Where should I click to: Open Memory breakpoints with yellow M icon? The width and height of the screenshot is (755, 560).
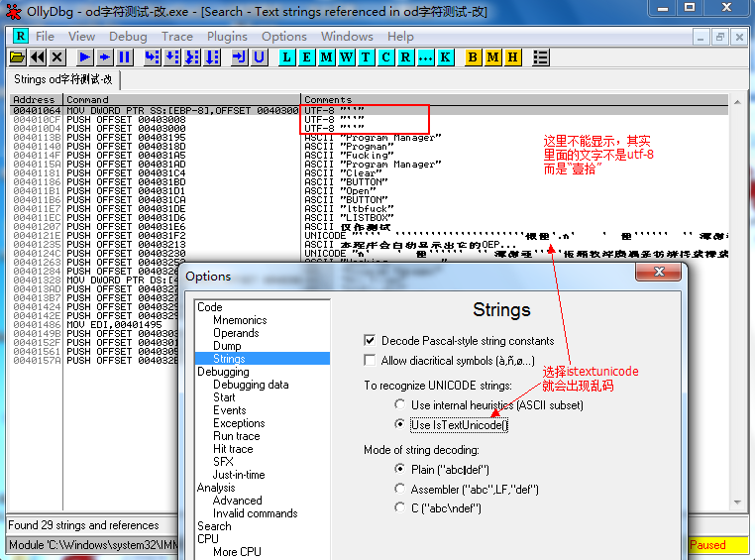click(492, 57)
